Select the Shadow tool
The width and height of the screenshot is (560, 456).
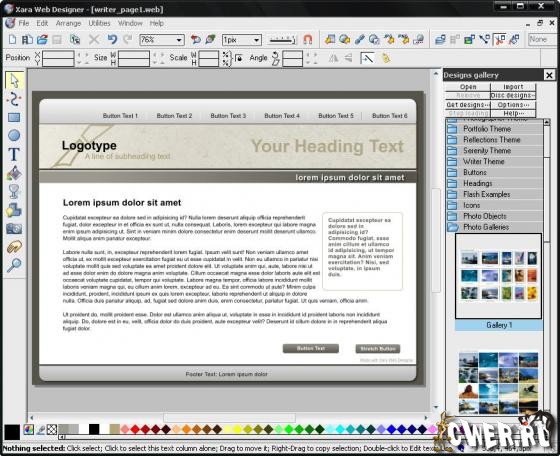pyautogui.click(x=14, y=210)
